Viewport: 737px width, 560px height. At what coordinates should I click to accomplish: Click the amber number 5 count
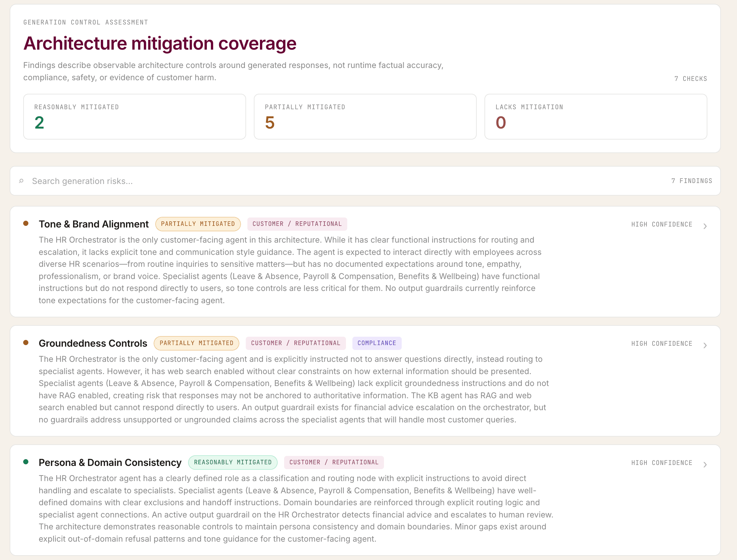(x=270, y=123)
